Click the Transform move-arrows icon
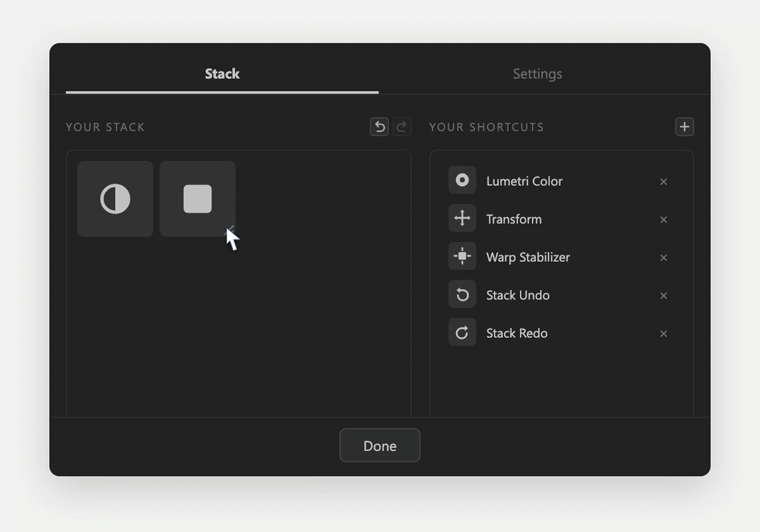The image size is (760, 532). (462, 218)
